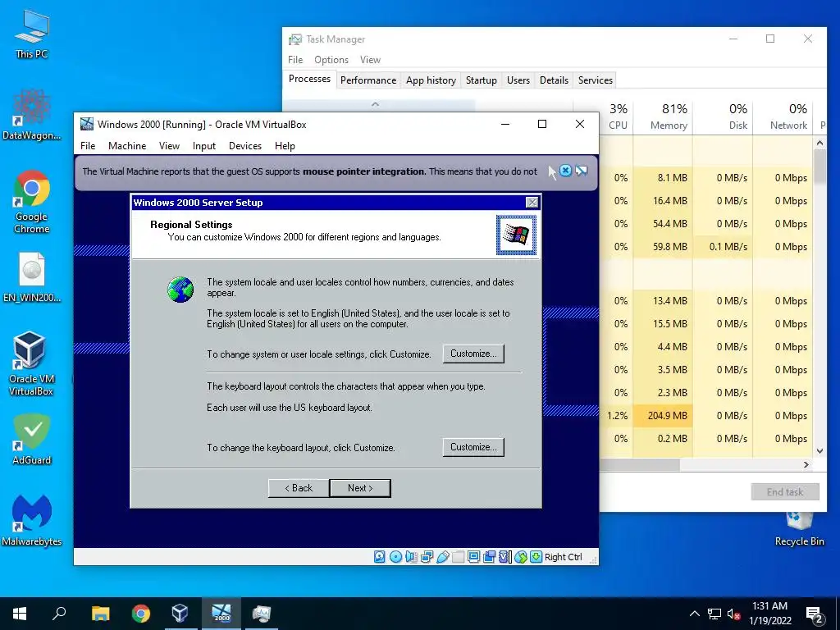This screenshot has width=840, height=630.
Task: Open the VirtualBox Machine menu
Action: (x=127, y=146)
